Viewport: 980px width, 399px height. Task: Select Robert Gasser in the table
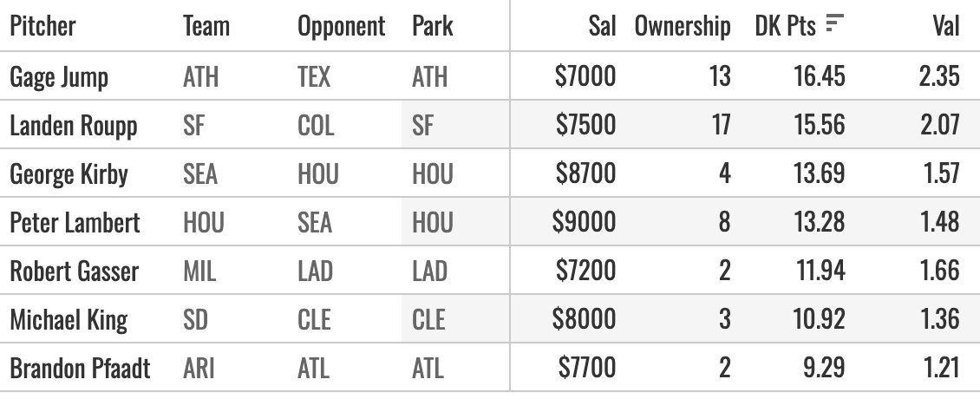pos(75,271)
